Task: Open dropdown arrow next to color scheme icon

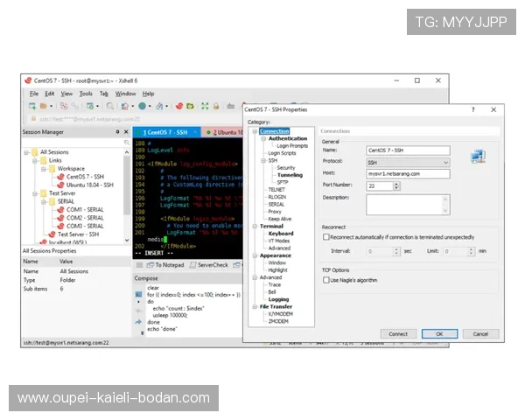Action: point(133,107)
